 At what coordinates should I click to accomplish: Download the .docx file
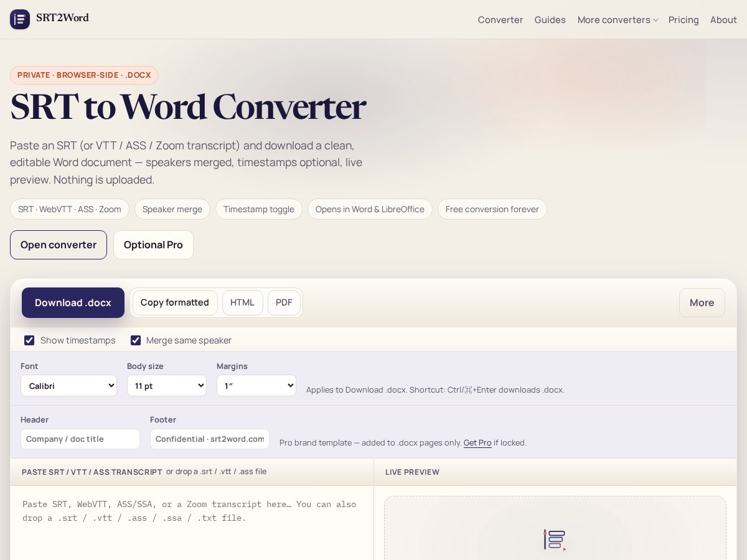pyautogui.click(x=73, y=302)
